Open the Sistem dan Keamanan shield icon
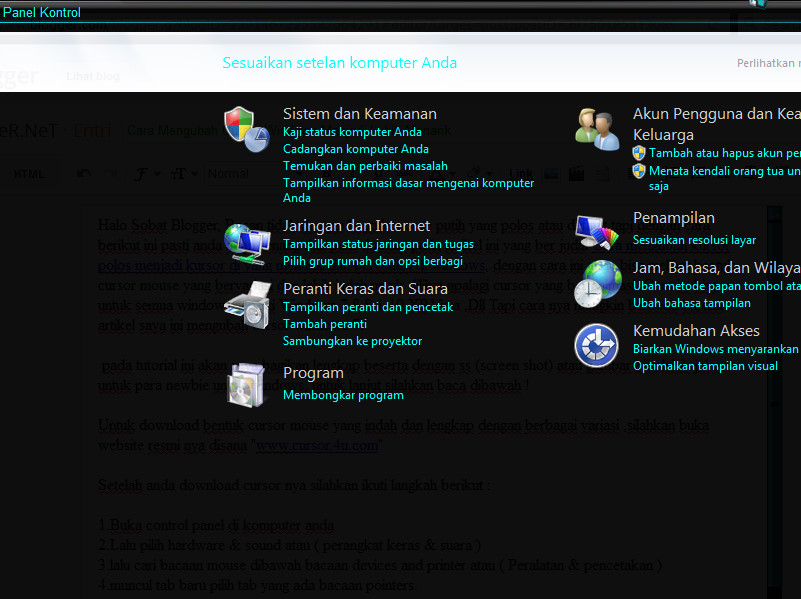 (x=247, y=129)
